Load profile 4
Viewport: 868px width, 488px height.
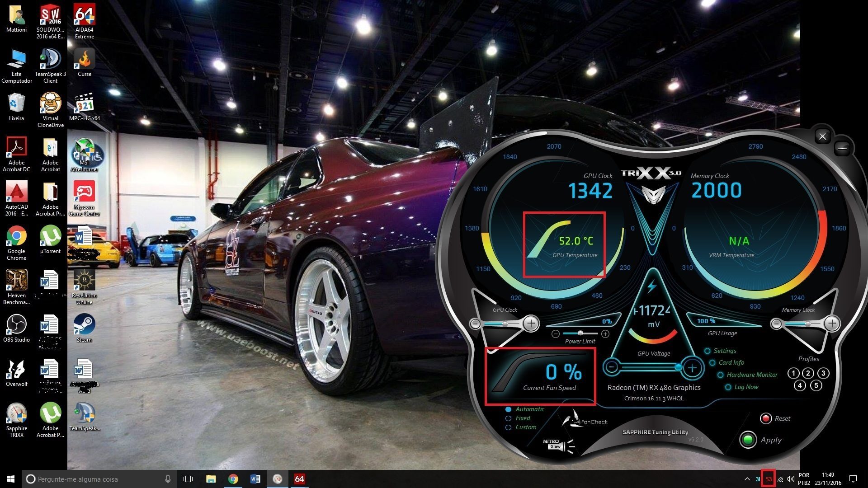pos(800,385)
